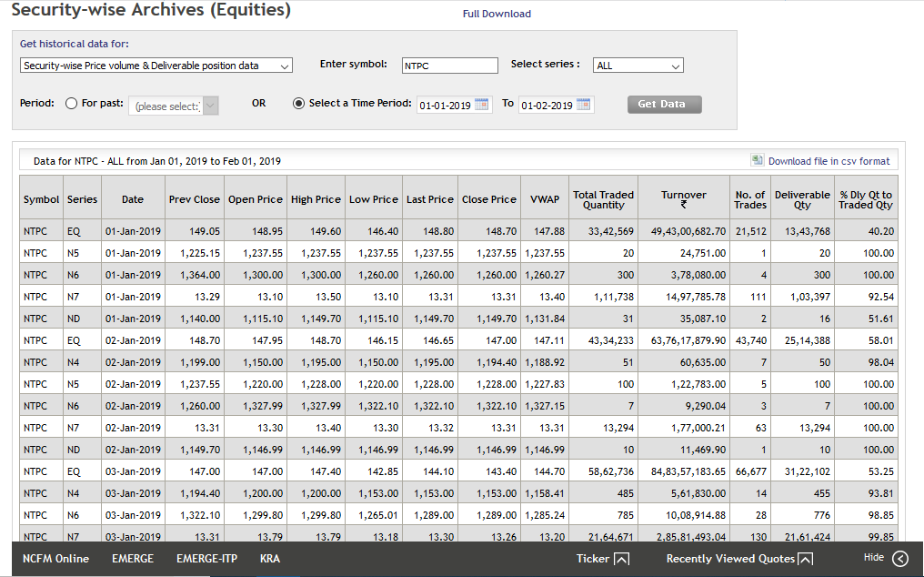Expand the Recently Viewed Quotes arrow icon
Screen dimensions: 924x577
point(806,559)
